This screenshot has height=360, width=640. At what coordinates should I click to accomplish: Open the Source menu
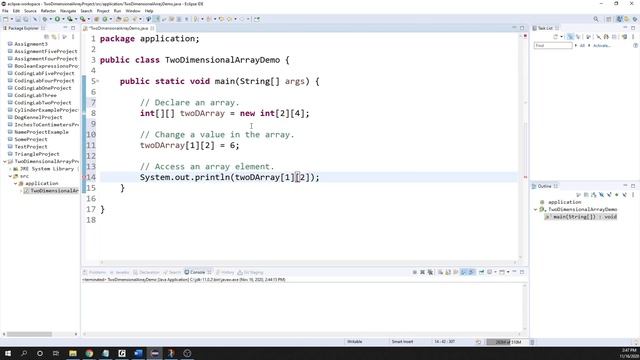(30, 11)
